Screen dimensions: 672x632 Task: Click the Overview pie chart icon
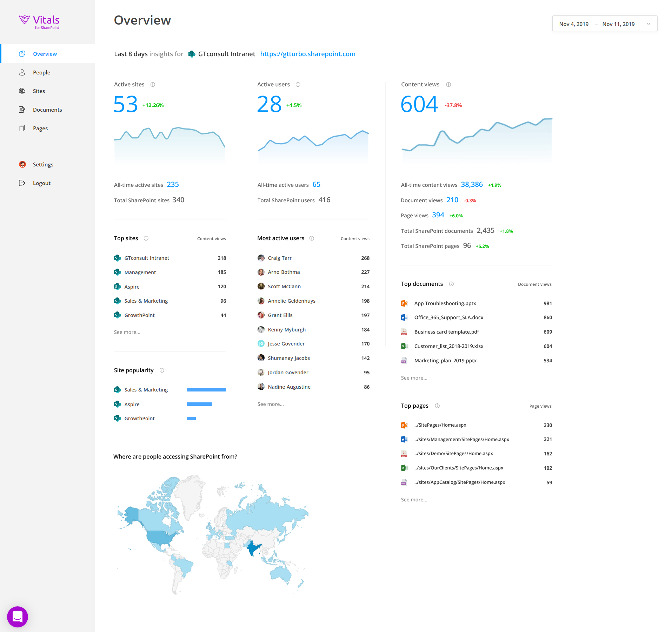coord(22,54)
